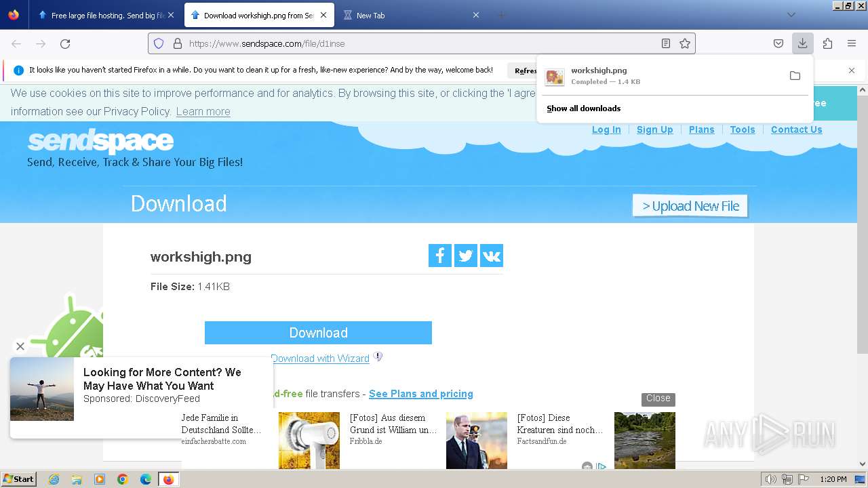
Task: Open the Firefox downloads toolbar button
Action: pyautogui.click(x=802, y=43)
